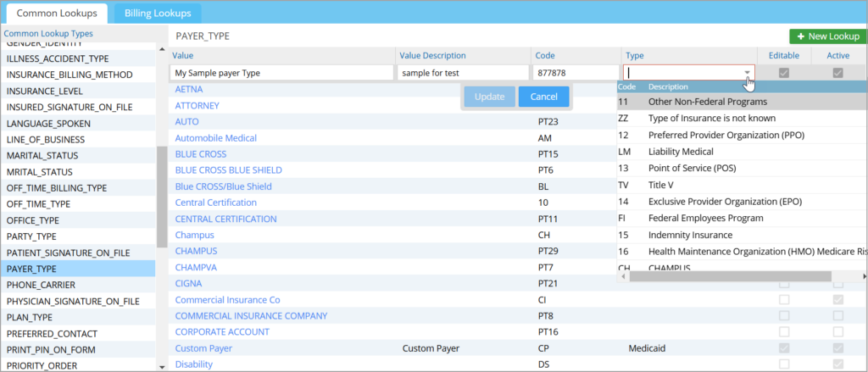Viewport: 868px width, 372px height.
Task: Toggle Active checkbox for Custom Payer row
Action: click(837, 348)
